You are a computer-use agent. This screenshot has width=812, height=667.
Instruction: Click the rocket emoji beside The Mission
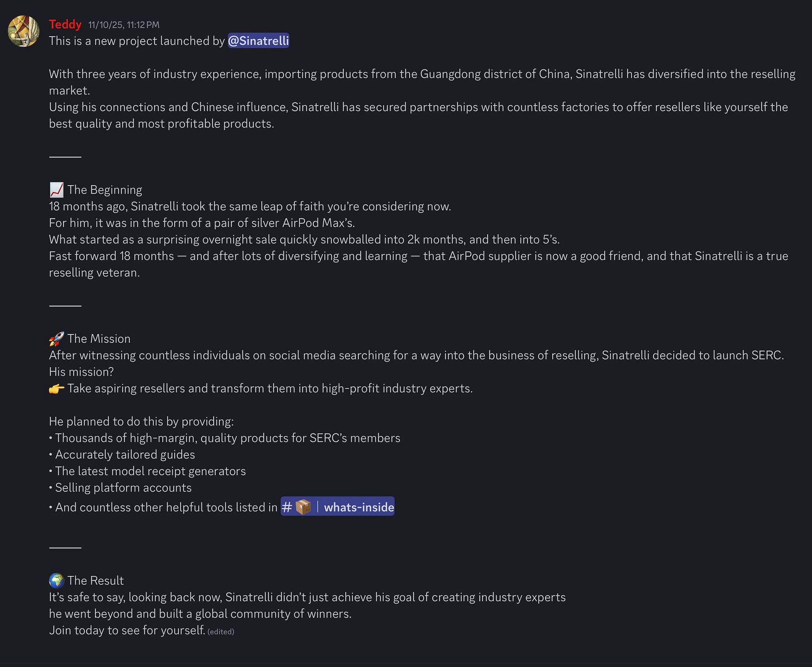coord(57,339)
